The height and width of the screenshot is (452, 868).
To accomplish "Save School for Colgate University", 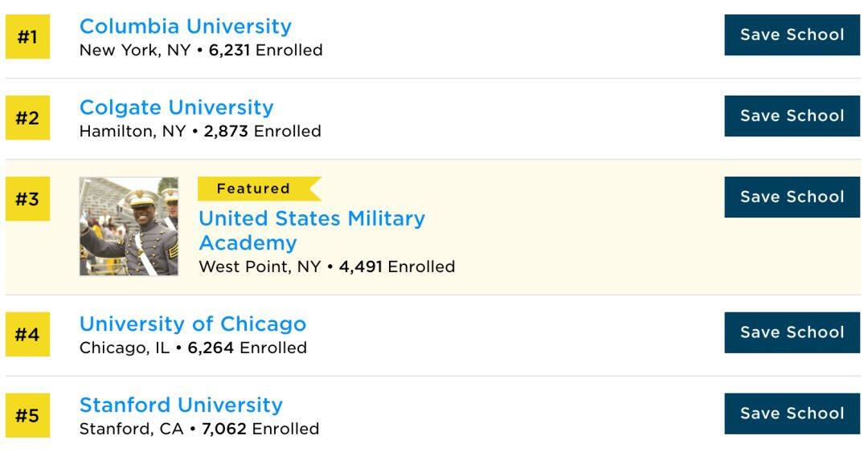I will [792, 116].
